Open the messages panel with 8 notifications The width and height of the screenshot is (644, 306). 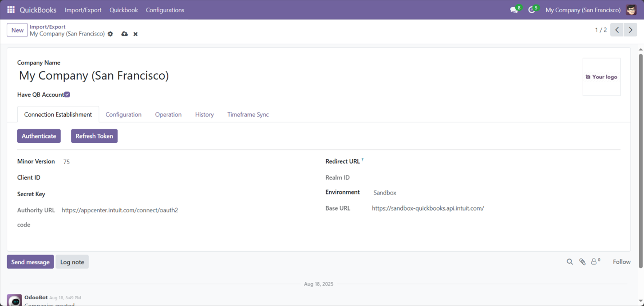point(514,9)
